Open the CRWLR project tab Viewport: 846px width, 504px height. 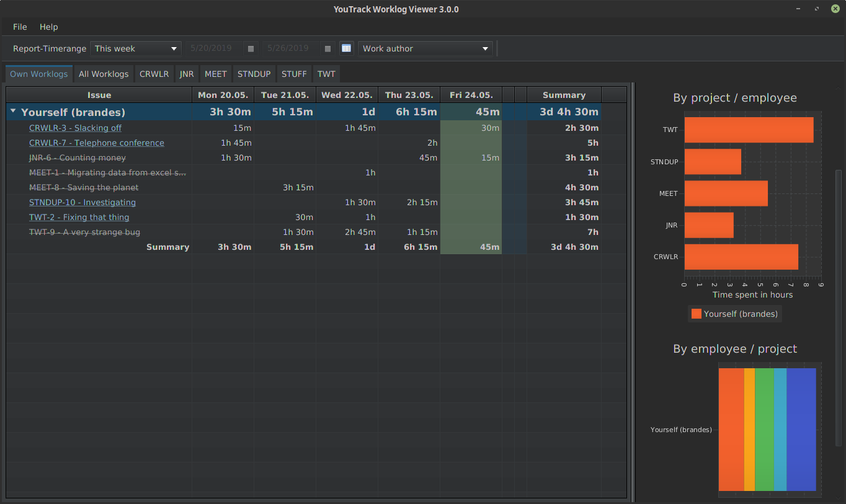point(154,74)
